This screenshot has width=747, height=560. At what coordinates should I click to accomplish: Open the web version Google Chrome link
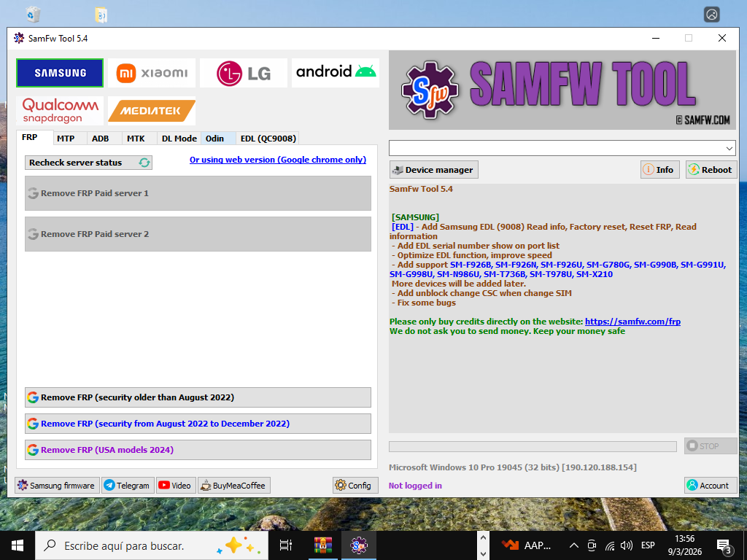pos(278,160)
